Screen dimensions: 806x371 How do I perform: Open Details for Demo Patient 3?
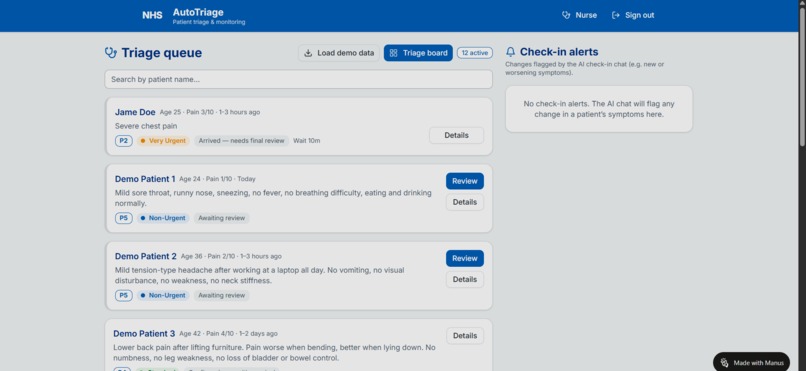[x=465, y=336]
